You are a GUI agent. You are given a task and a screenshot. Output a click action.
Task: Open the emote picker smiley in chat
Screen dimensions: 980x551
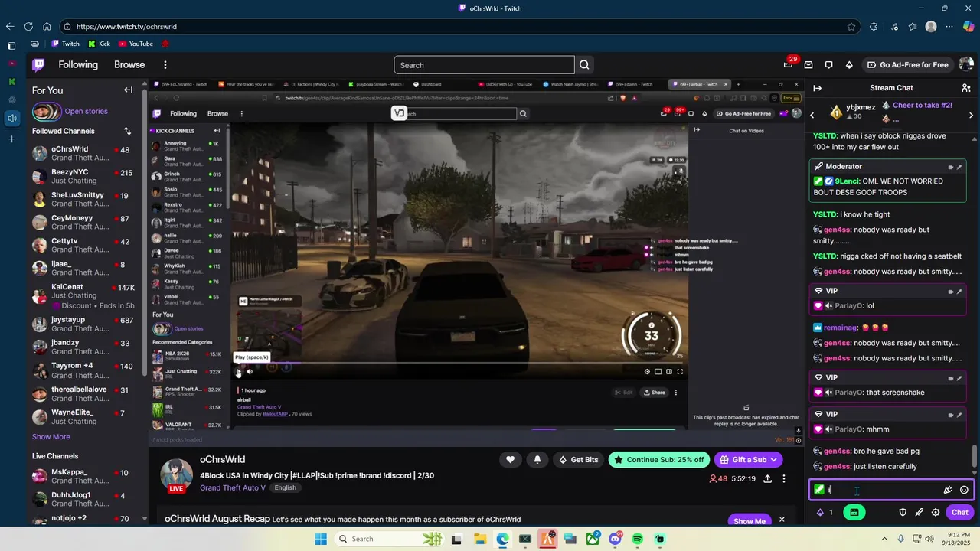[964, 490]
